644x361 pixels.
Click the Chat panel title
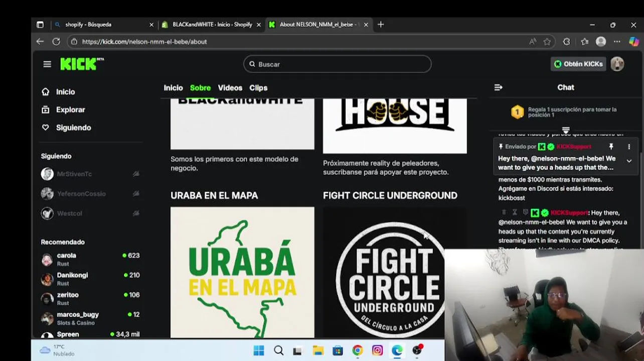click(x=566, y=87)
